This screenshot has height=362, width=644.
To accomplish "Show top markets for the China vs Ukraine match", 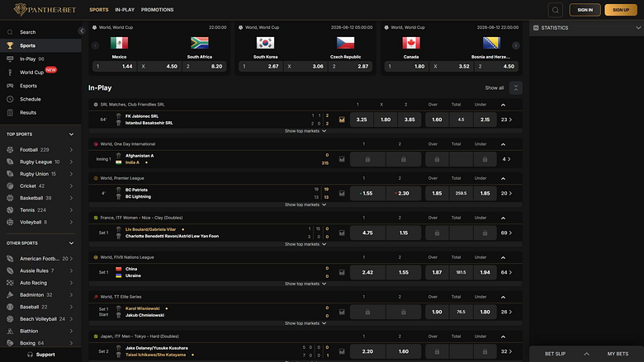I will 305,284.
